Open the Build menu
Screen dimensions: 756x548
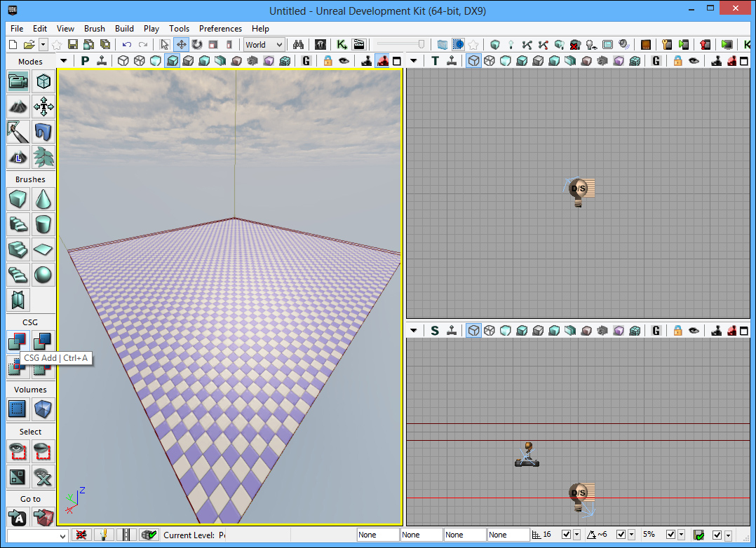pos(124,29)
